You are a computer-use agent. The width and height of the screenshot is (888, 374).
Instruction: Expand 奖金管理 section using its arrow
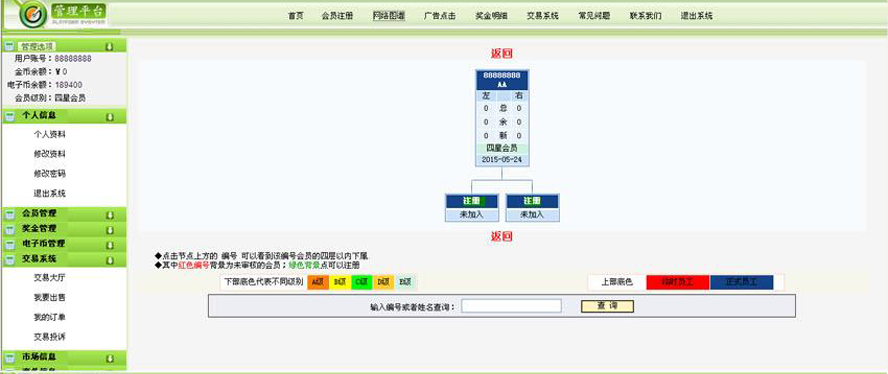[x=110, y=230]
